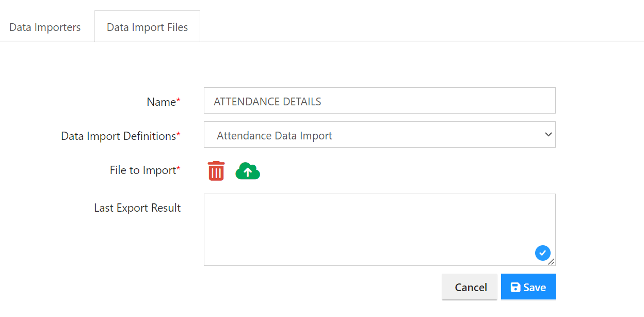Toggle the circular check indicator on the result box
Screen dimensions: 644x317
coord(542,253)
